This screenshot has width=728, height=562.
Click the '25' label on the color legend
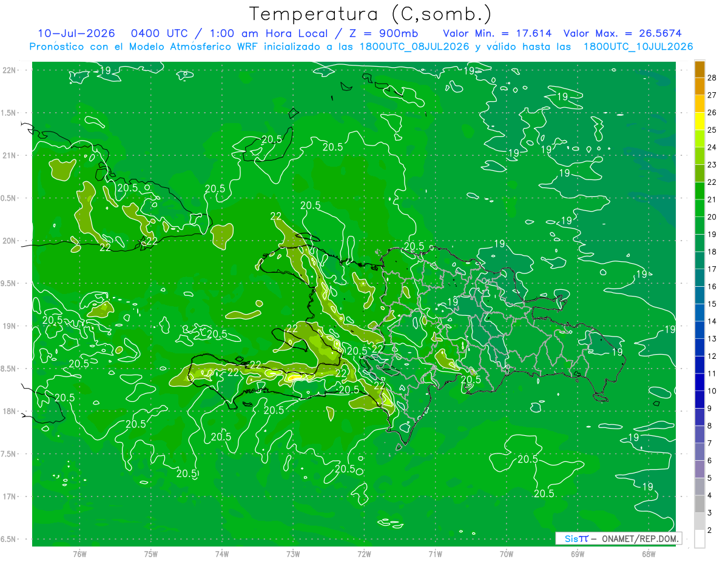[712, 130]
